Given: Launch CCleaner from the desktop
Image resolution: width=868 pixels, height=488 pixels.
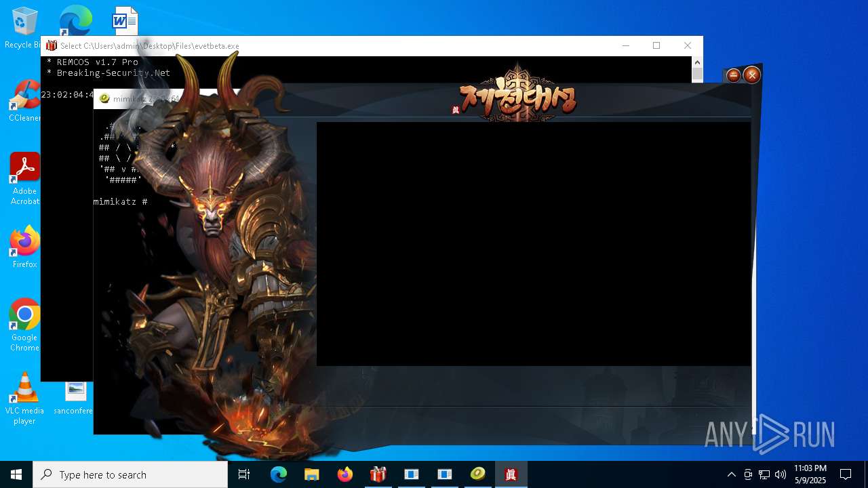Looking at the screenshot, I should tap(24, 102).
